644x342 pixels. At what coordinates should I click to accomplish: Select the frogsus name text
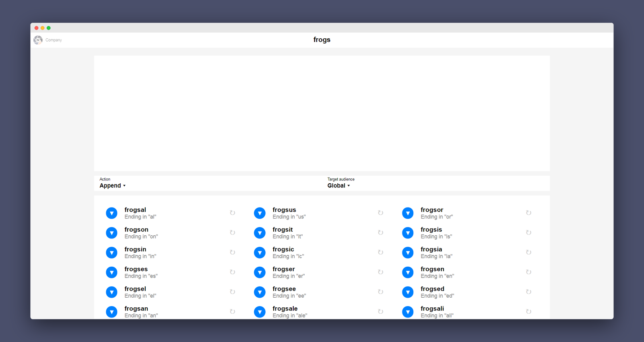(284, 210)
